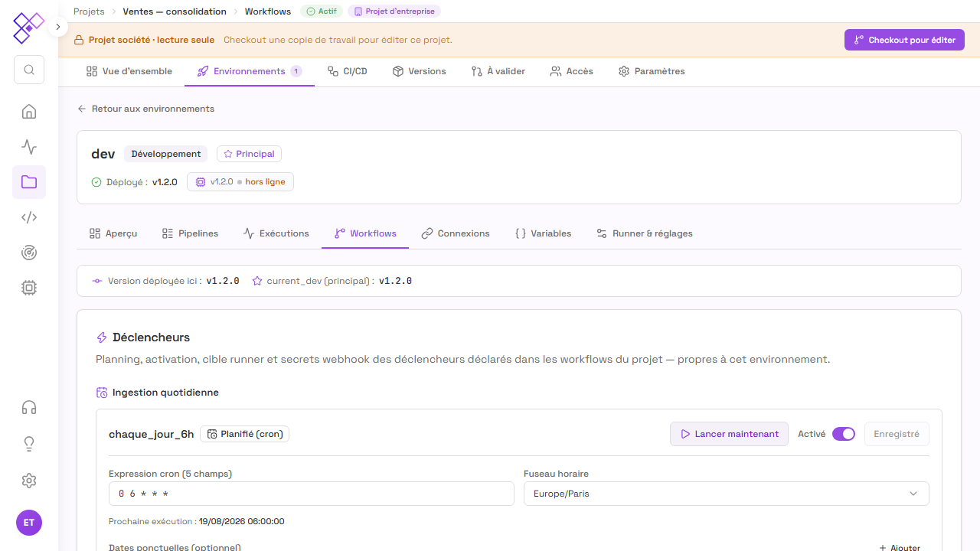Image resolution: width=980 pixels, height=551 pixels.
Task: Click the star icon beside current_dev
Action: pos(257,281)
